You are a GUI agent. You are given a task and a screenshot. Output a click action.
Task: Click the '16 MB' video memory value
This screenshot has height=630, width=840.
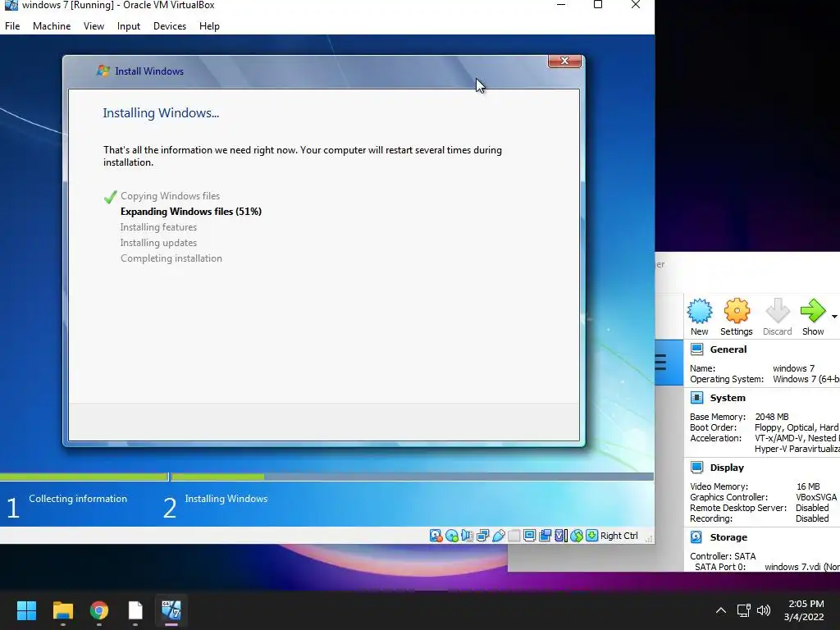(x=808, y=486)
